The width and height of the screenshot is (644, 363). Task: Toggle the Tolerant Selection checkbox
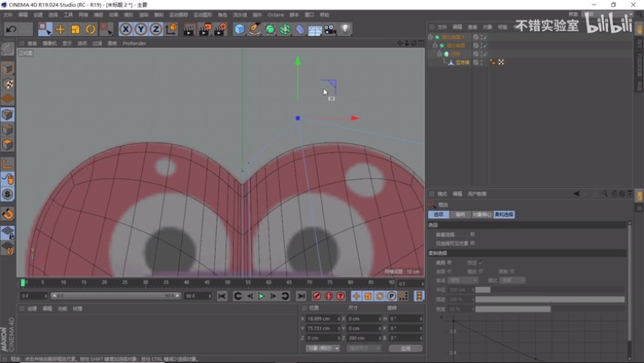(472, 234)
